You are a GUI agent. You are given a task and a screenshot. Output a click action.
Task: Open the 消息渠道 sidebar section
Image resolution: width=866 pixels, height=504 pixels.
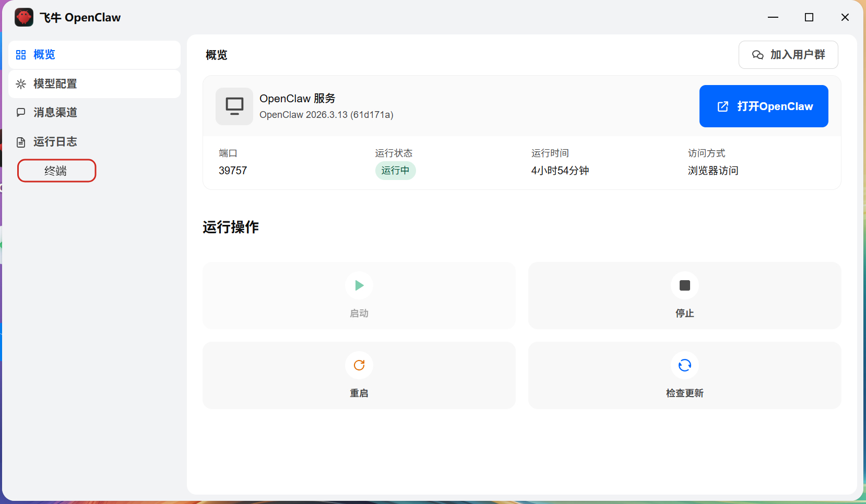click(x=94, y=113)
